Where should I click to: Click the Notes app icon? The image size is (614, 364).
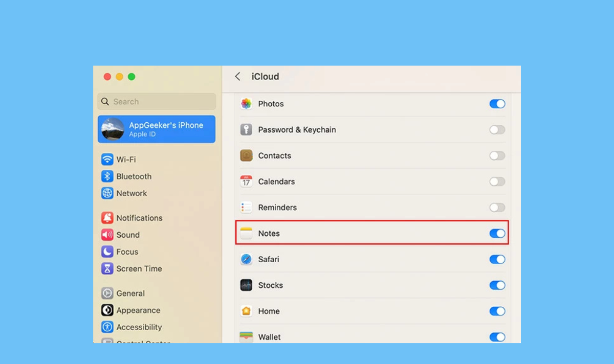point(246,233)
